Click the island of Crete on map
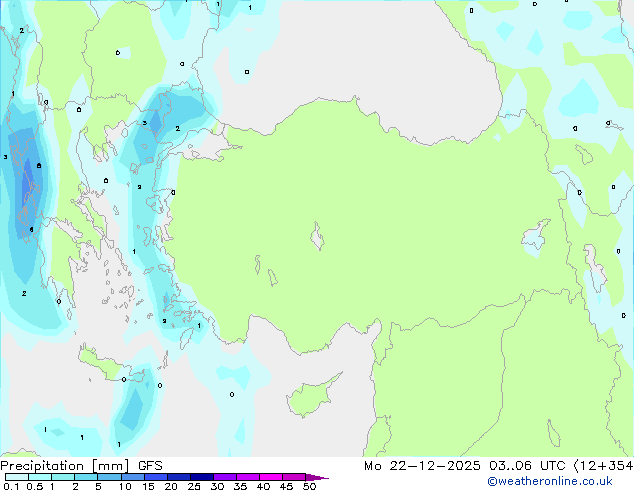The width and height of the screenshot is (634, 490). [109, 365]
